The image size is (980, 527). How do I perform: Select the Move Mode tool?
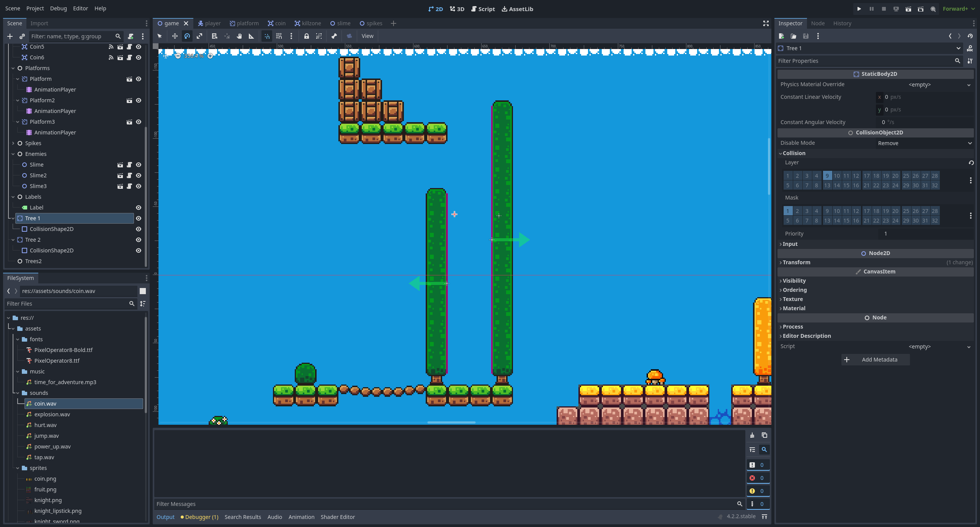tap(175, 36)
